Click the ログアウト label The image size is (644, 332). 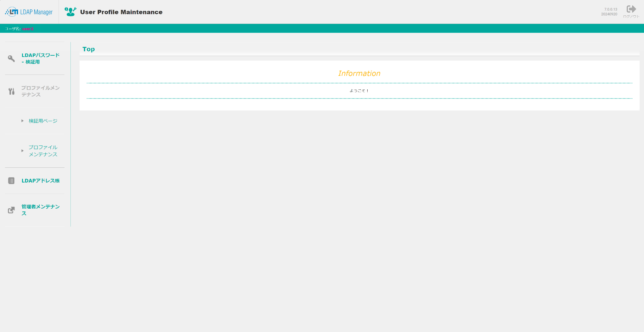[x=631, y=16]
